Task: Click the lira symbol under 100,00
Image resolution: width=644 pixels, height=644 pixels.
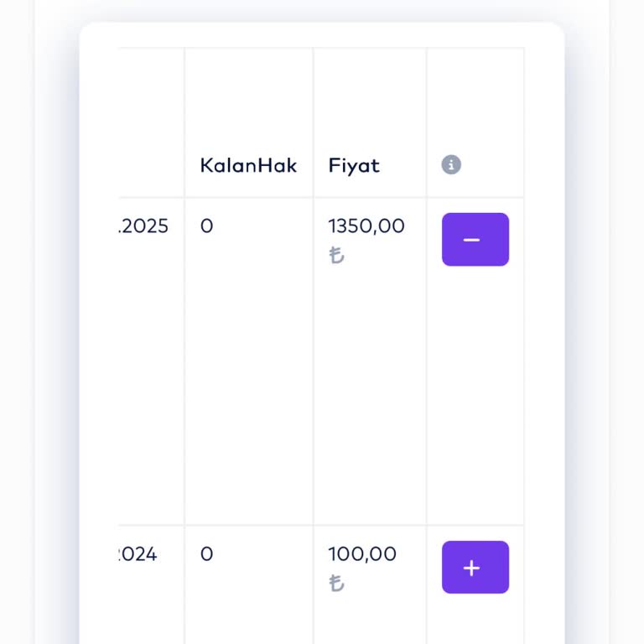Action: [x=337, y=583]
